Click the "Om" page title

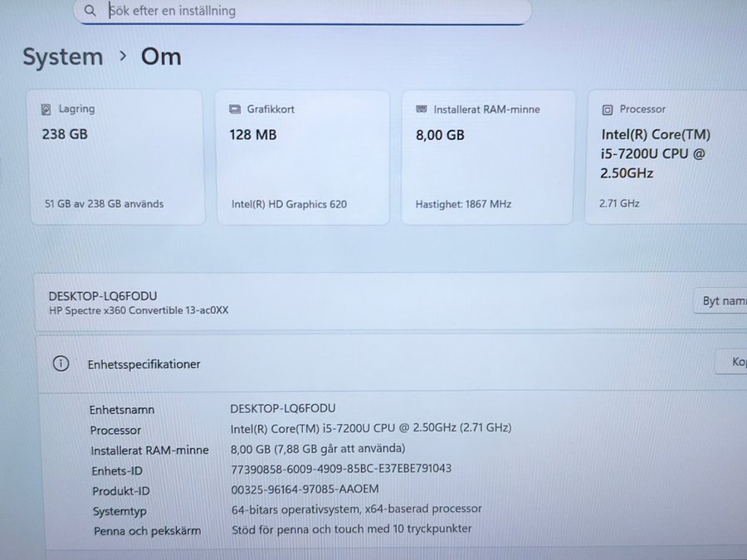[x=161, y=57]
